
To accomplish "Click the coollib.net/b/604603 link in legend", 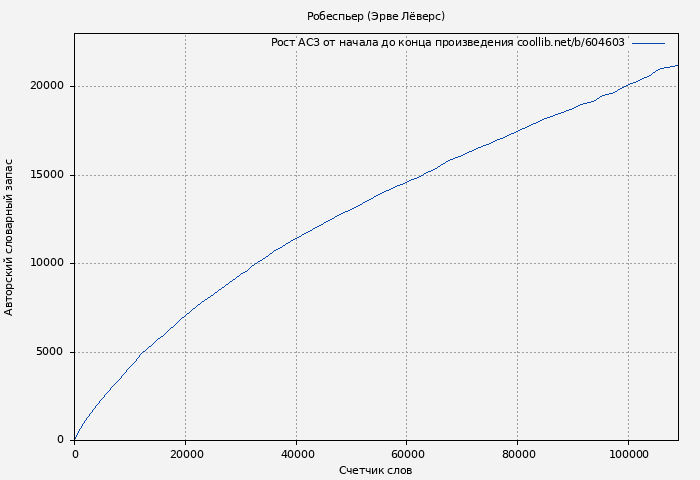I will [570, 43].
